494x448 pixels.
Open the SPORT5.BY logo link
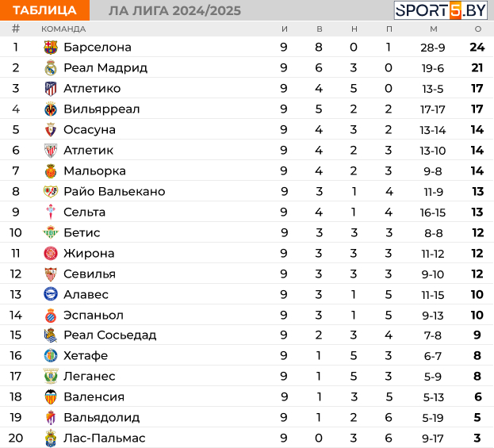pos(441,10)
